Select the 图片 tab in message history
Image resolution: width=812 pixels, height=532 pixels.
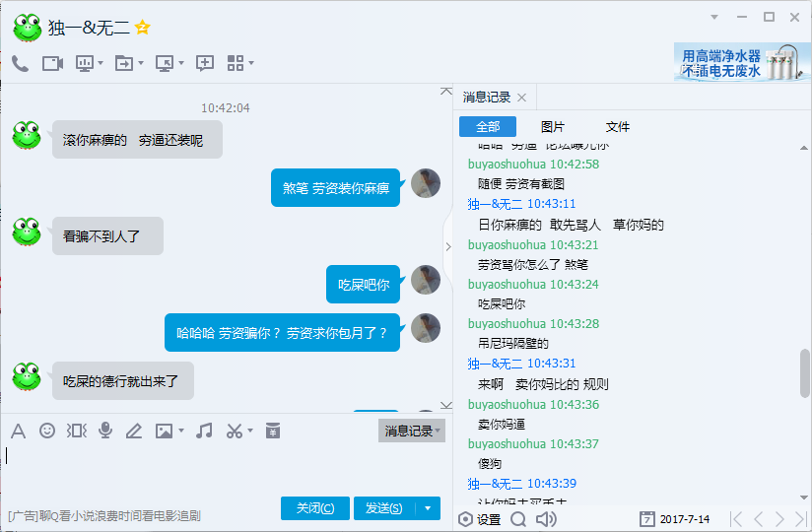point(553,127)
